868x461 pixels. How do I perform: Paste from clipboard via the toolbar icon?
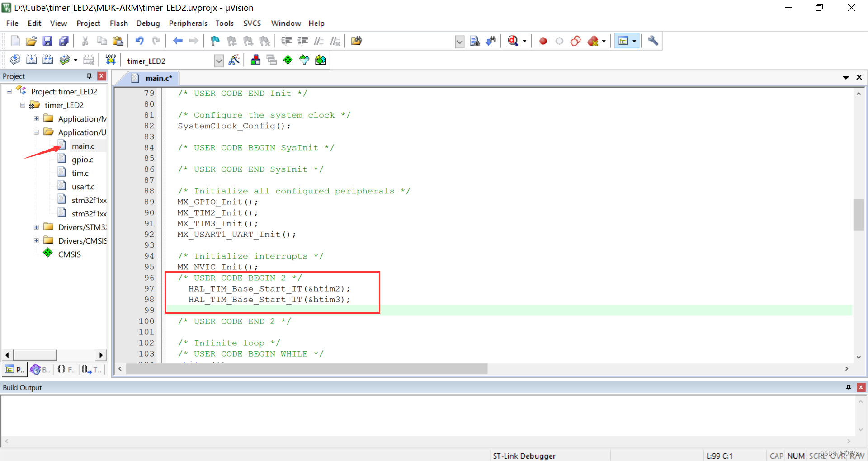coord(118,41)
